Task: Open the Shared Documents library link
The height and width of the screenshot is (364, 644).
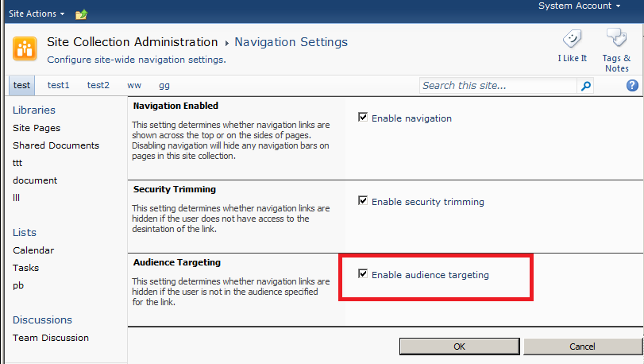Action: (x=56, y=145)
